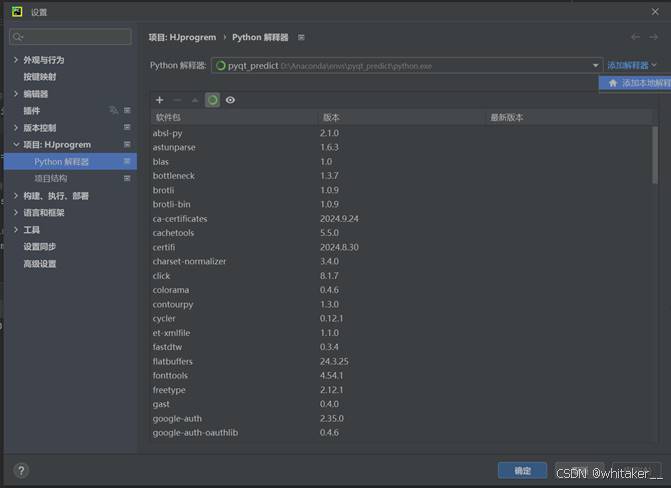Expand the 构建、执行、部署 section
671x488 pixels.
(16, 196)
